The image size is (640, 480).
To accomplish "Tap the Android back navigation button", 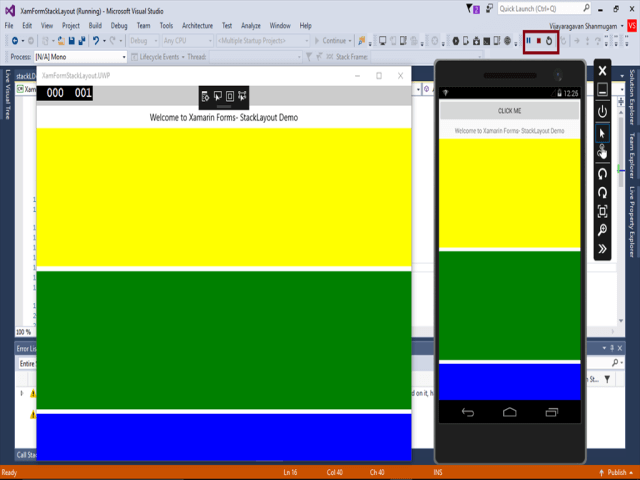I will (468, 413).
